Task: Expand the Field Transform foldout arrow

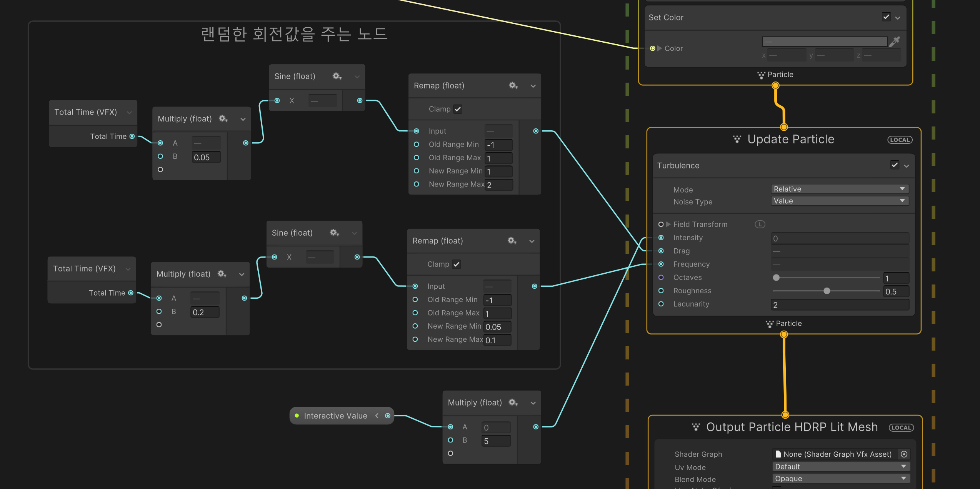Action: point(668,224)
